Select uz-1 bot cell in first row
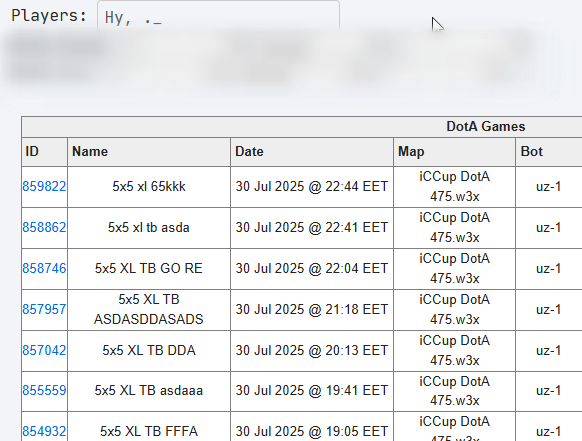The height and width of the screenshot is (441, 582). tap(549, 187)
